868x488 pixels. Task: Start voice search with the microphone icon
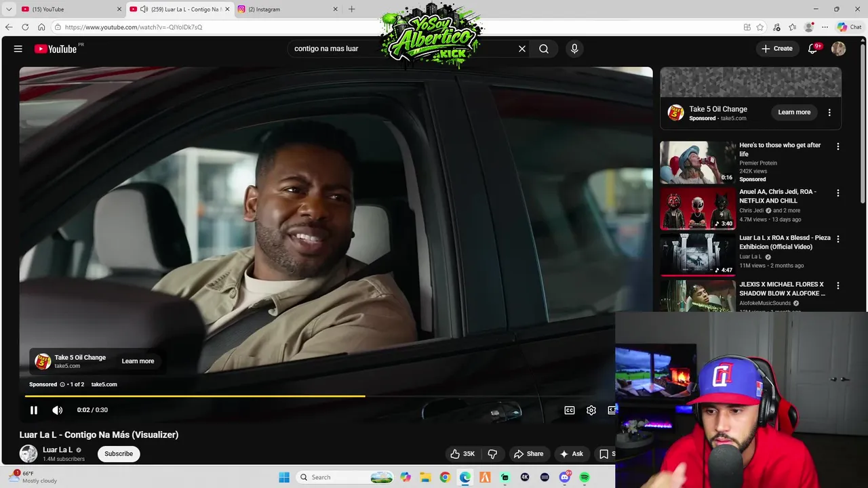pyautogui.click(x=574, y=49)
